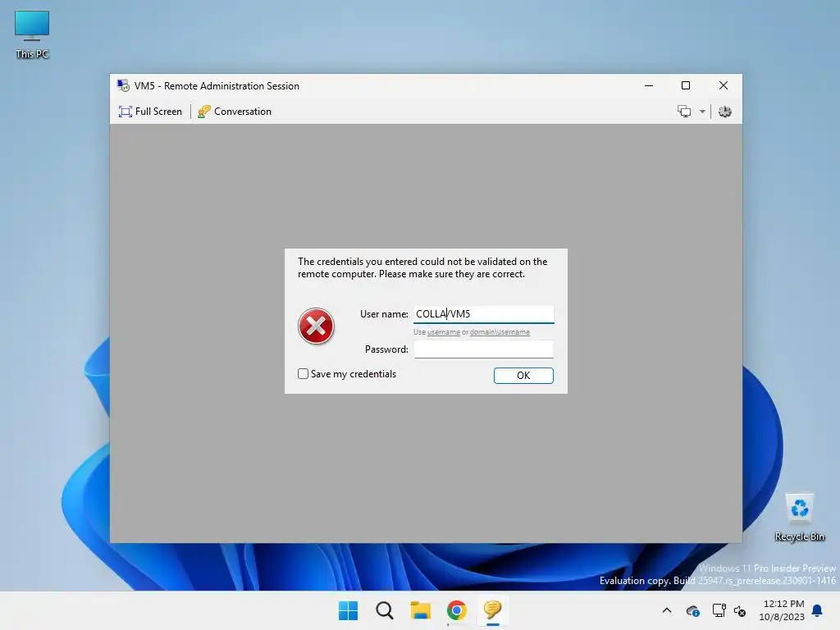The height and width of the screenshot is (630, 840).
Task: Open clock showing 12:12 PM
Action: click(x=782, y=610)
